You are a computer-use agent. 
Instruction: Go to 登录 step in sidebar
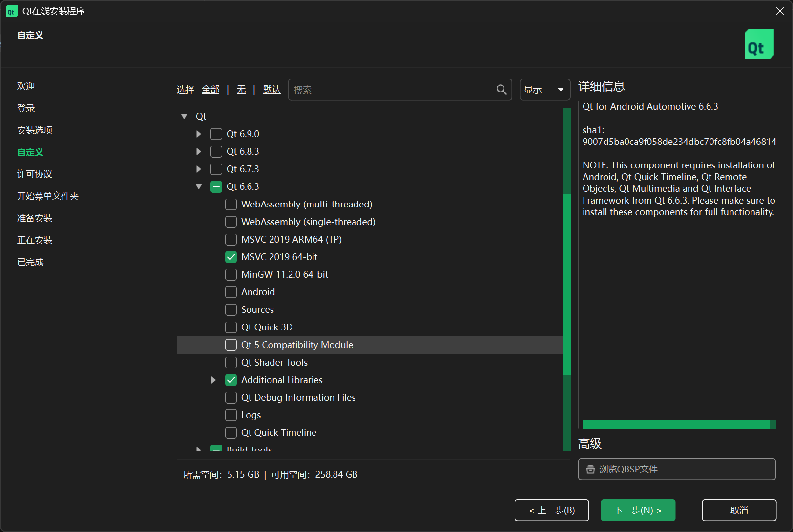point(26,108)
